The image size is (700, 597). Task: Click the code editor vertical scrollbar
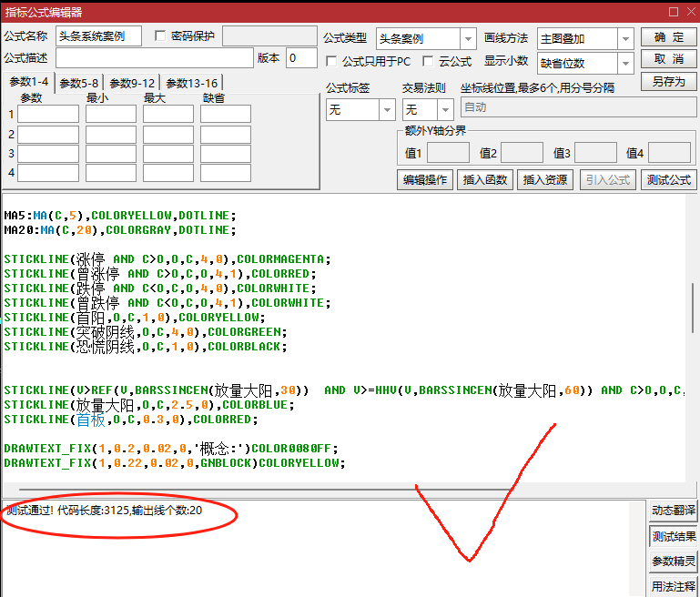pyautogui.click(x=694, y=309)
